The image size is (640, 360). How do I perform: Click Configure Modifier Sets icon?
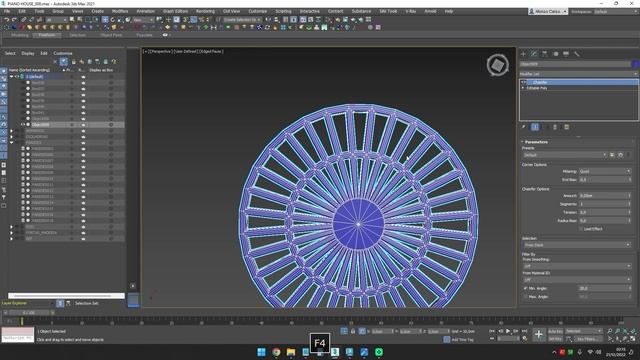[x=567, y=127]
